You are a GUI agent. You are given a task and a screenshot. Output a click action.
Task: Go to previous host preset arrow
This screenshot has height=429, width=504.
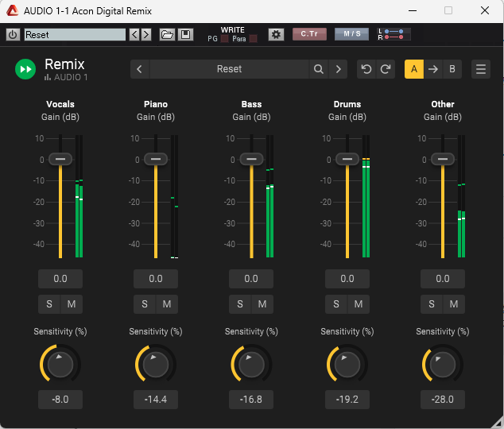tap(134, 35)
